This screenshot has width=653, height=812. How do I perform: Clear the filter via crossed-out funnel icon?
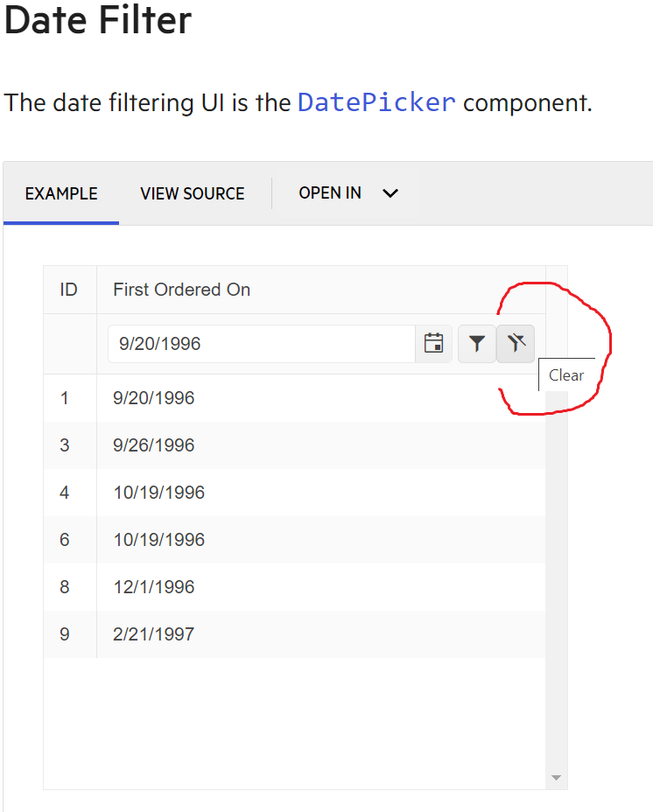515,343
